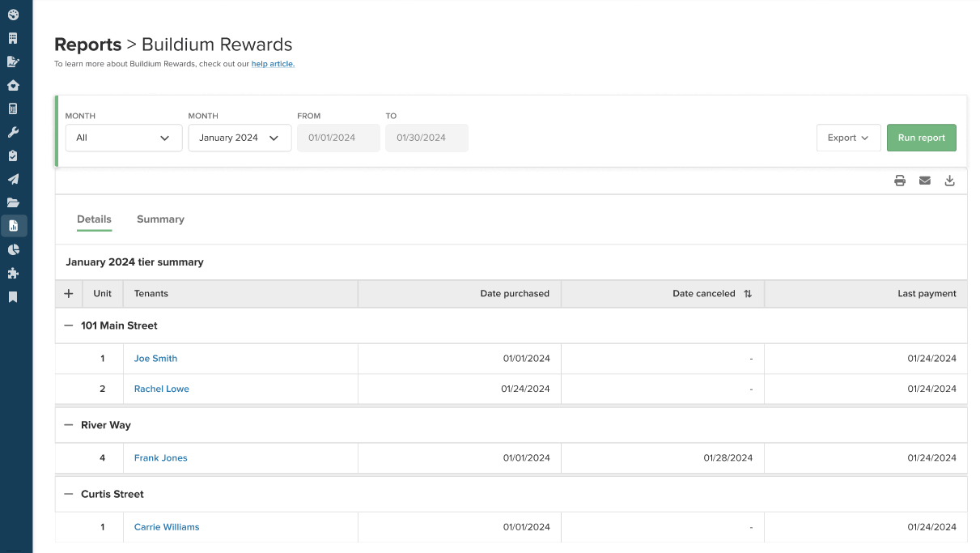Switch to the Summary tab

tap(160, 219)
